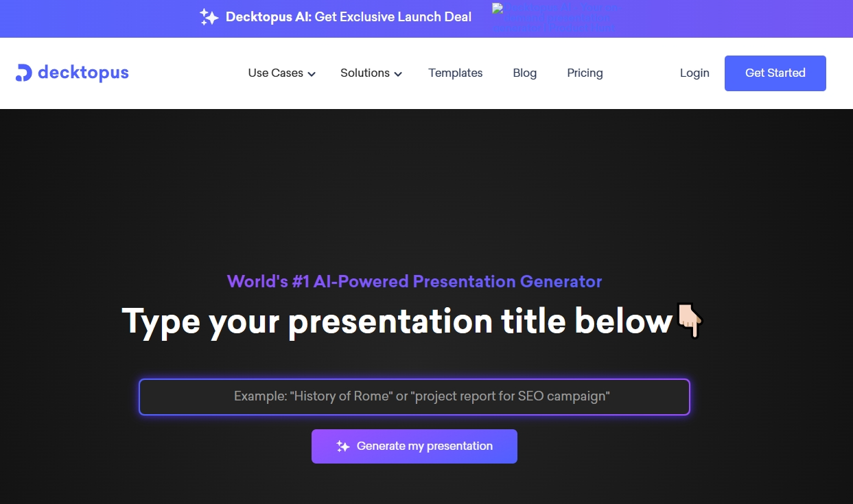
Task: View the Pricing page
Action: [585, 73]
